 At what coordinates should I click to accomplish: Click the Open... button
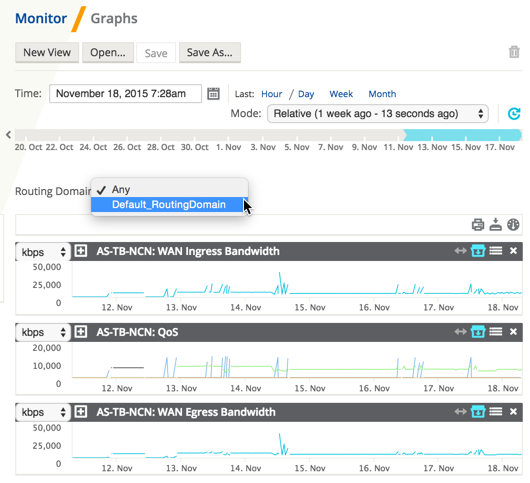point(108,52)
